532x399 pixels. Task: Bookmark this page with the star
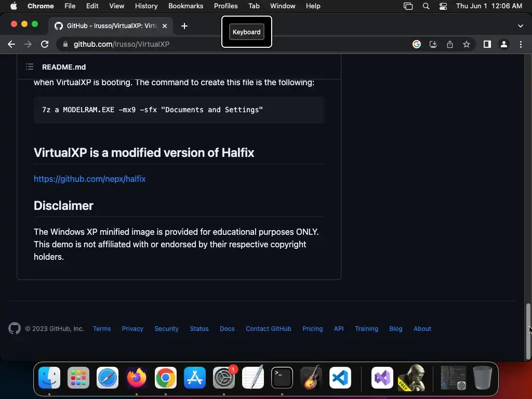[x=467, y=44]
